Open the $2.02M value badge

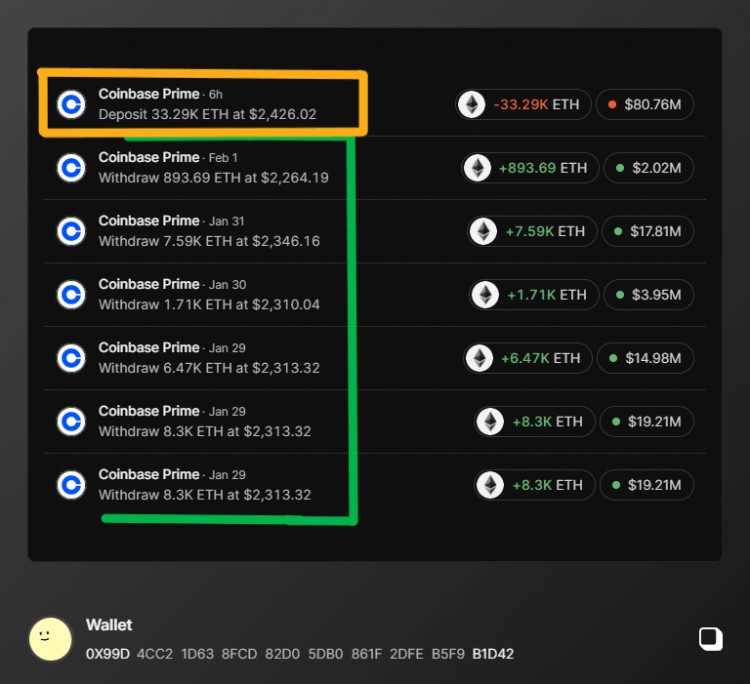pyautogui.click(x=649, y=168)
